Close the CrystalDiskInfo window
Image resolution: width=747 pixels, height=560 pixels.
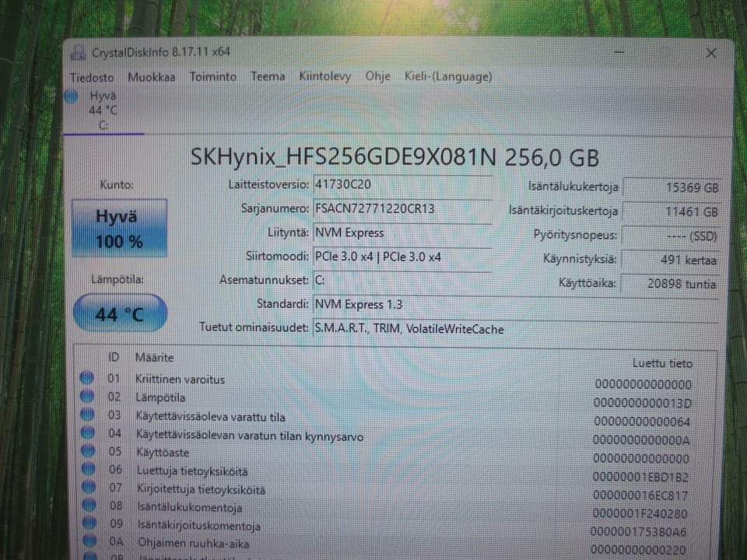[710, 53]
